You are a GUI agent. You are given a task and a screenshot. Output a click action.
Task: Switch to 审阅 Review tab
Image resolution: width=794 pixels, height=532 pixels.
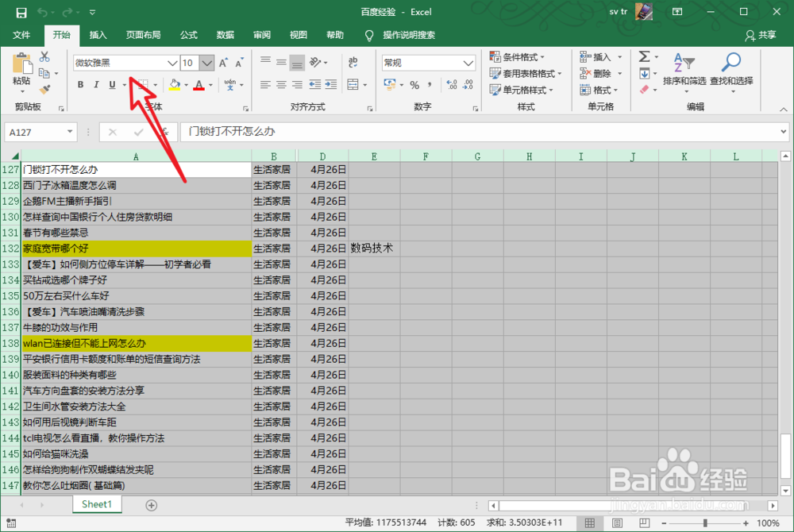pyautogui.click(x=262, y=35)
